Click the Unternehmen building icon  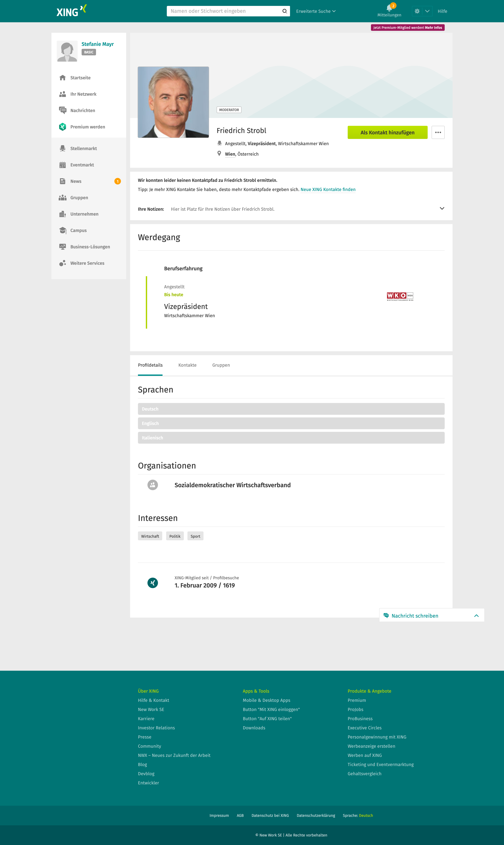(62, 214)
